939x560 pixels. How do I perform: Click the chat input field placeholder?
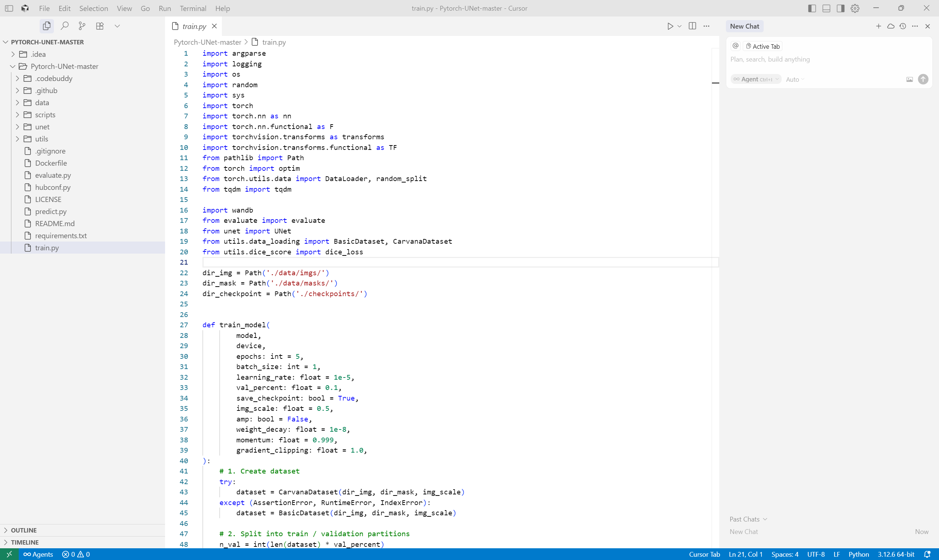point(770,59)
